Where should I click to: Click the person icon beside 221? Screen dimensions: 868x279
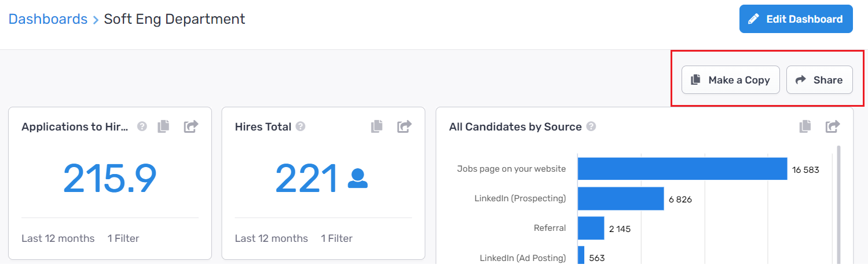[x=358, y=179]
